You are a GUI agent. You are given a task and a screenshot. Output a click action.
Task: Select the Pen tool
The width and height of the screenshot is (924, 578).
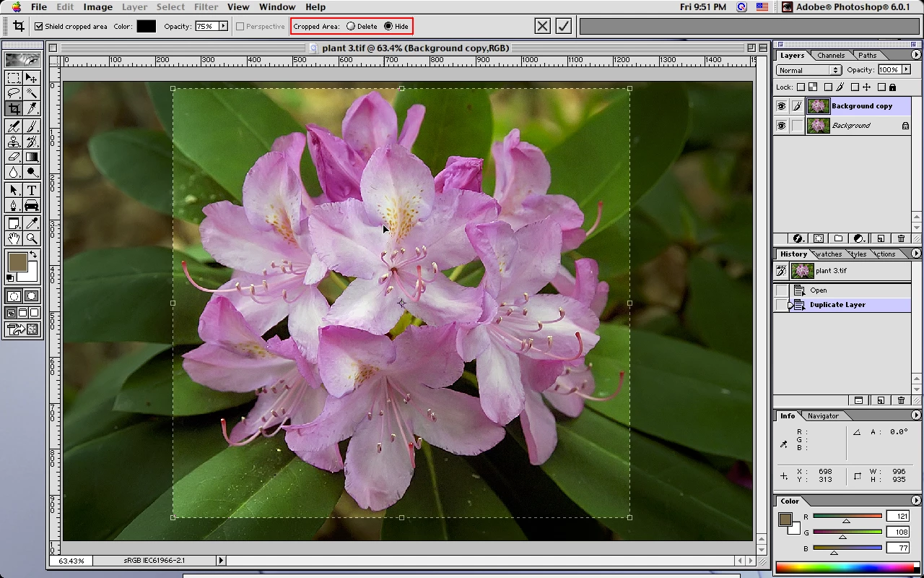(14, 205)
